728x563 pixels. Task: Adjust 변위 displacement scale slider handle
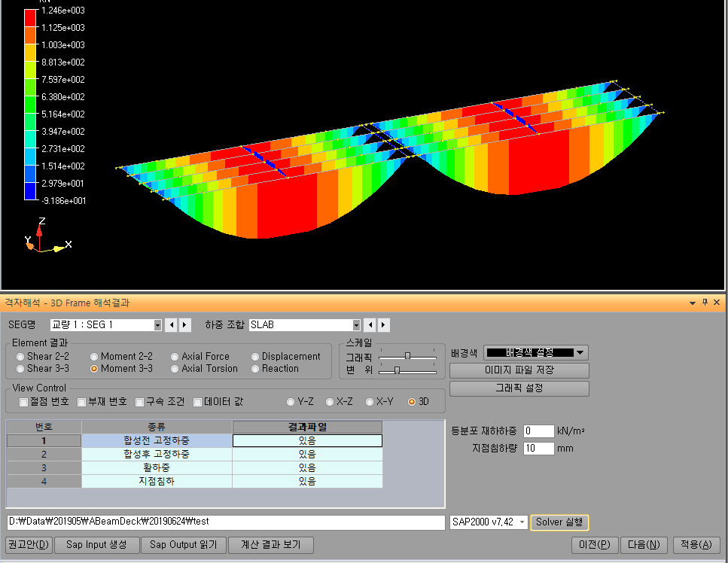coord(397,370)
